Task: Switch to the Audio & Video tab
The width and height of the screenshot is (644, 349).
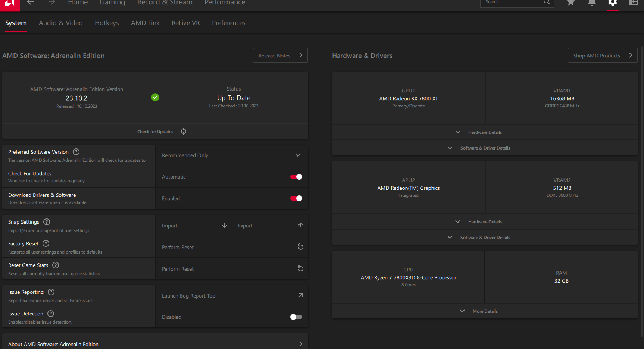Action: click(x=61, y=23)
